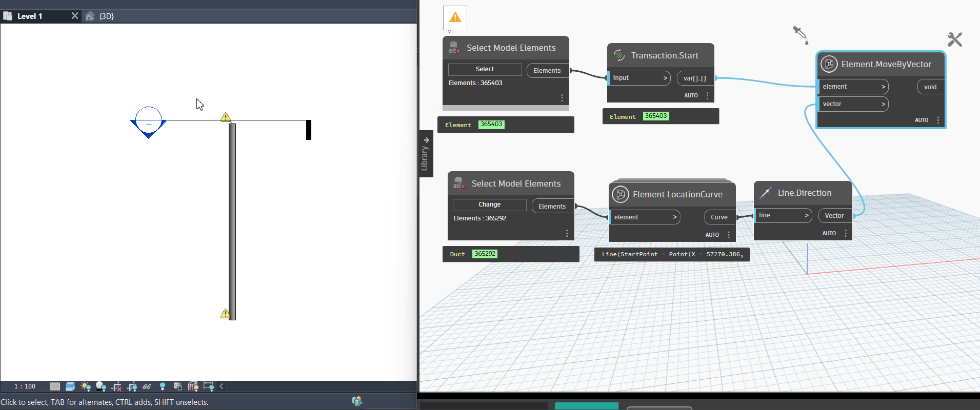Click Transaction.Start node icon
Image resolution: width=980 pixels, height=410 pixels.
point(619,55)
